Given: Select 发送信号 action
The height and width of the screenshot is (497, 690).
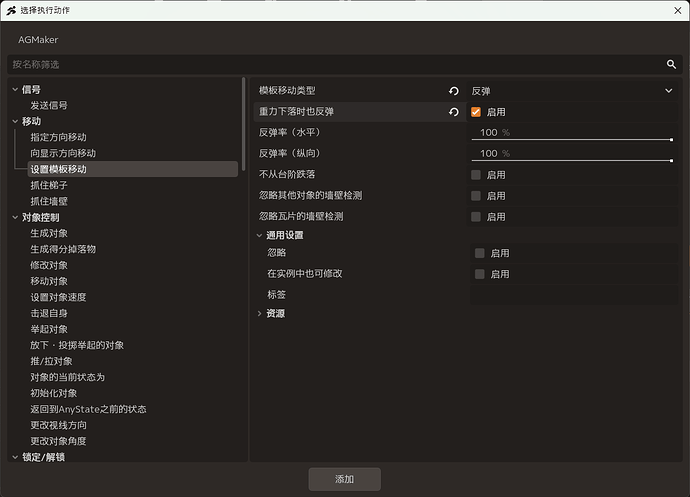Looking at the screenshot, I should (49, 105).
